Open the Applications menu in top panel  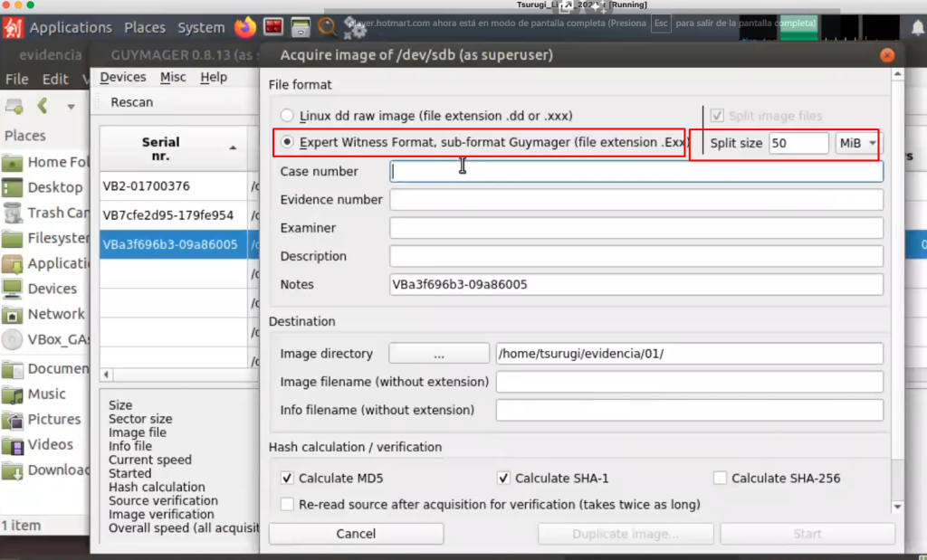point(71,28)
